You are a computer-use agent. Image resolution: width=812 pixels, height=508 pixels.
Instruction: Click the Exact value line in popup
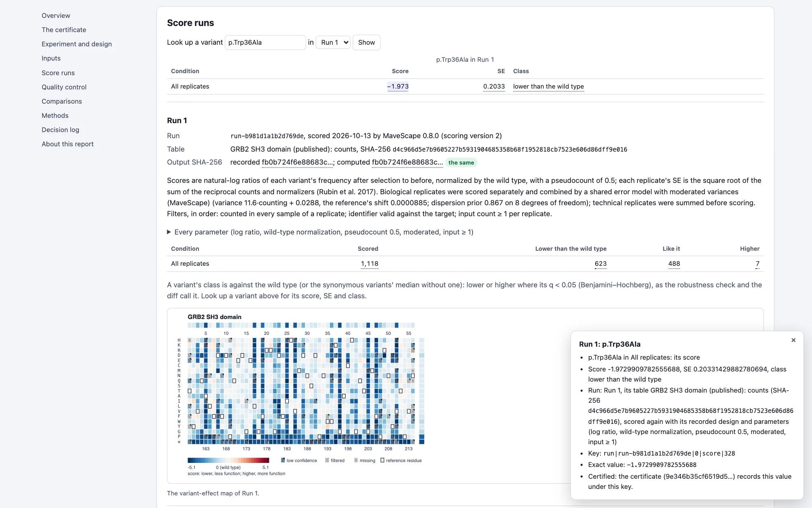[x=642, y=465]
